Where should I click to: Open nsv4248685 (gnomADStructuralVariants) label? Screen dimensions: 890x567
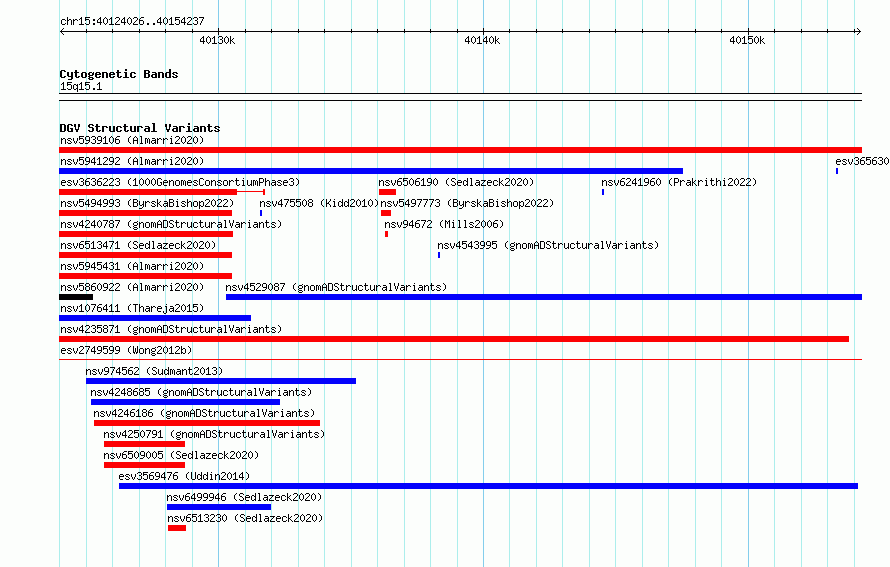201,392
